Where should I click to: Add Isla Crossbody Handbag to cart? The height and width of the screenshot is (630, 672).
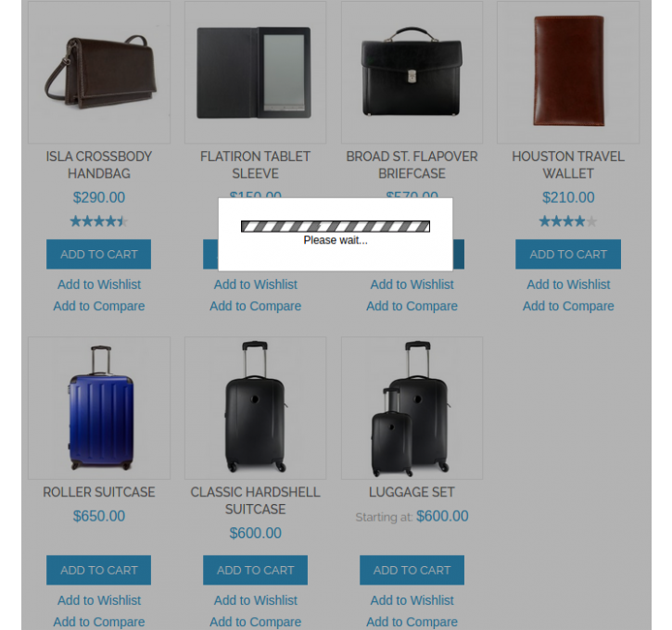[98, 255]
